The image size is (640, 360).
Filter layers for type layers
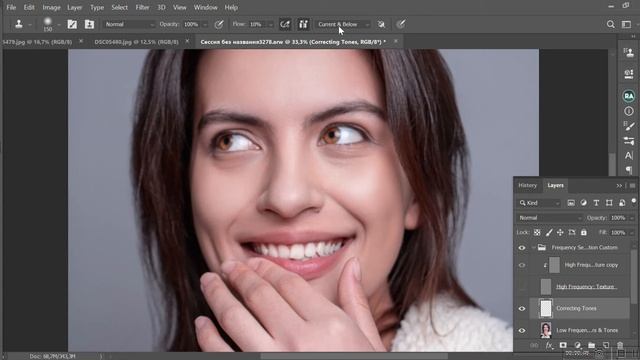[596, 203]
